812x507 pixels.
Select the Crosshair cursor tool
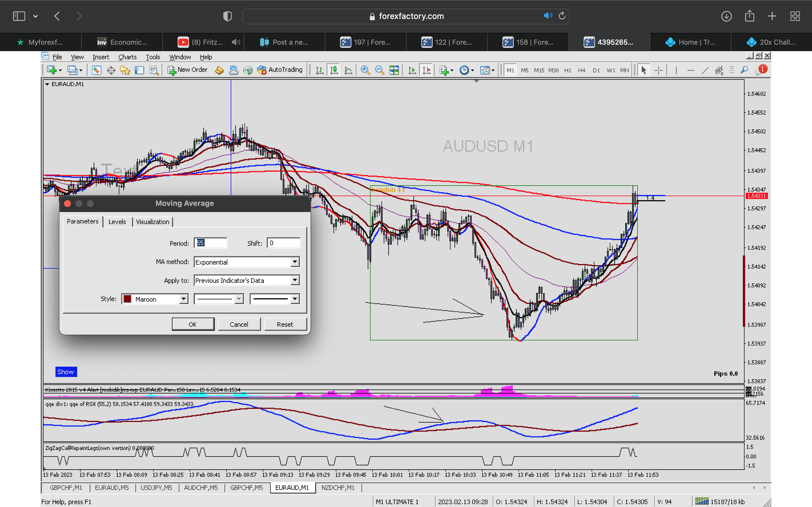click(x=658, y=70)
